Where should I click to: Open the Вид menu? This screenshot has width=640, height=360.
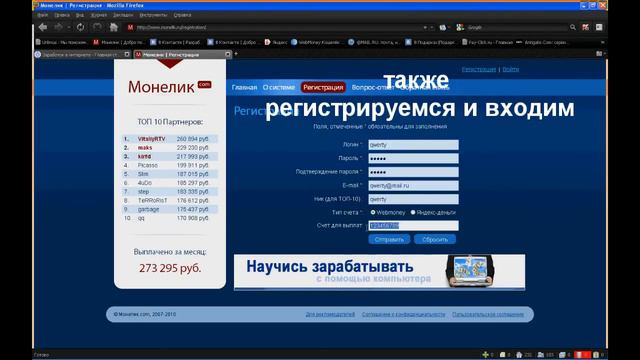(80, 15)
